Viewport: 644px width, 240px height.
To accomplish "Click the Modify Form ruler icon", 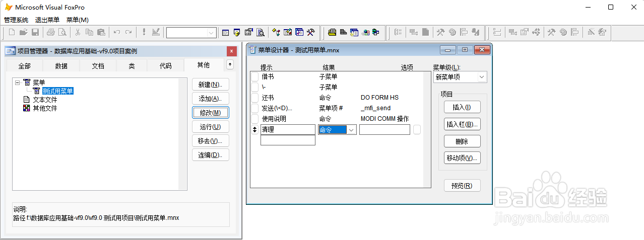I will [156, 32].
